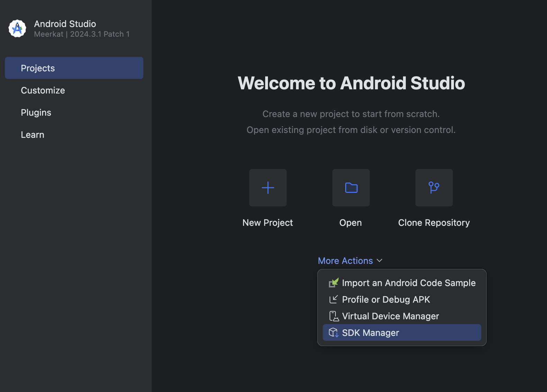
Task: Click the SDK Manager cube icon
Action: pyautogui.click(x=333, y=332)
